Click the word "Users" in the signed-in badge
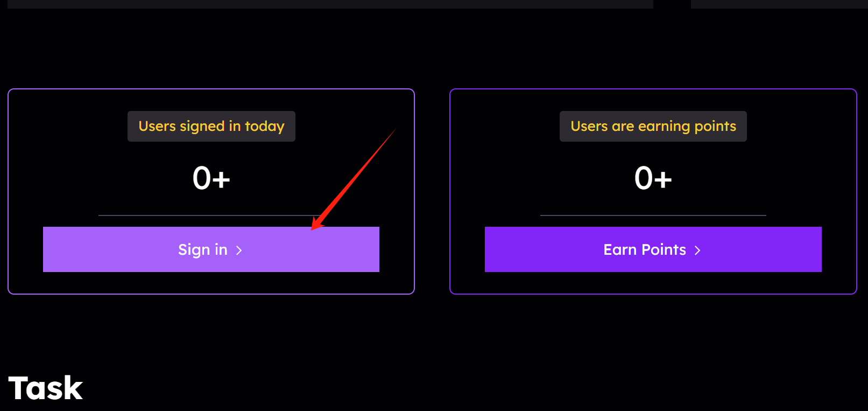Viewport: 868px width, 411px height. pyautogui.click(x=157, y=126)
